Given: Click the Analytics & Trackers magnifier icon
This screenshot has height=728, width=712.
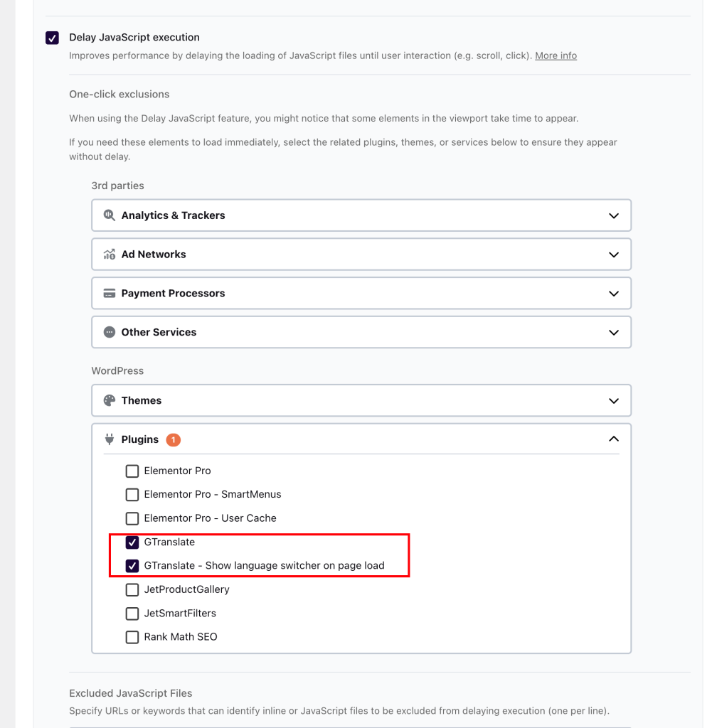Looking at the screenshot, I should coord(109,215).
